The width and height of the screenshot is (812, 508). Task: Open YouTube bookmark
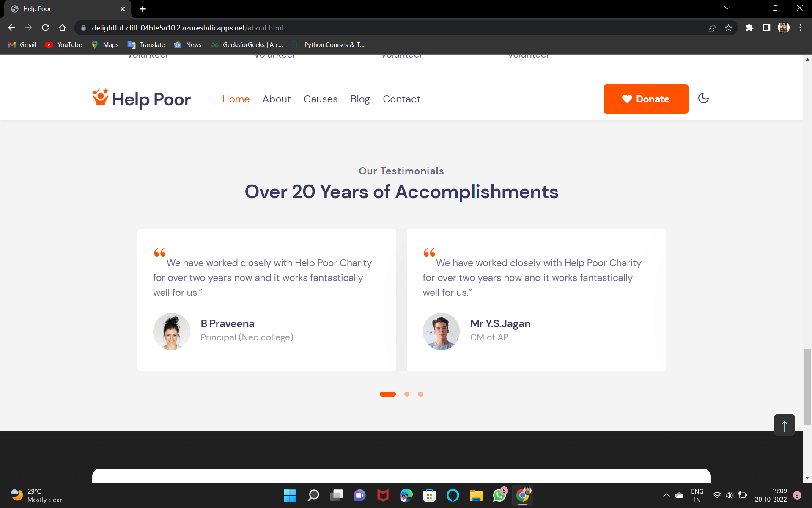63,44
